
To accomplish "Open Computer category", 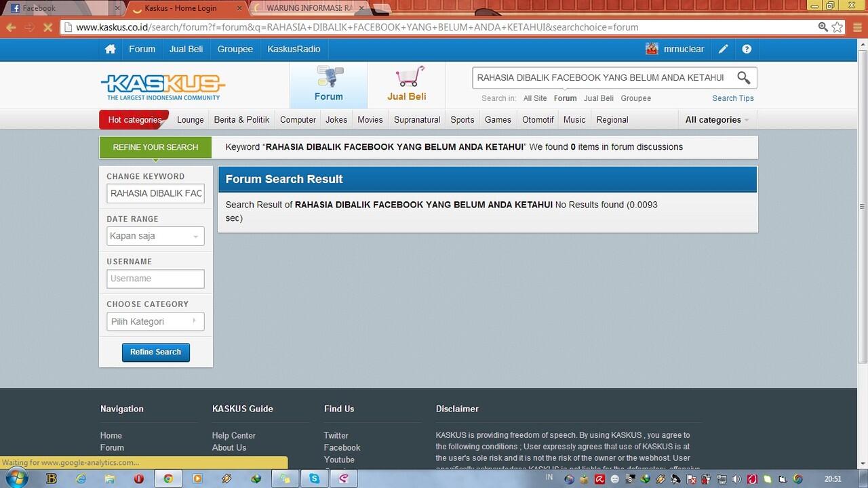I will pos(298,119).
